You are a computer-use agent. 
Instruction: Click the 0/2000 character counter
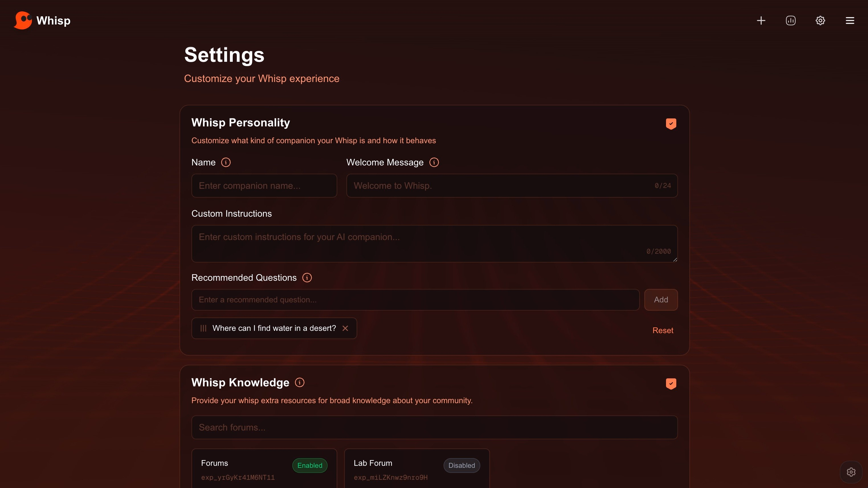tap(658, 251)
